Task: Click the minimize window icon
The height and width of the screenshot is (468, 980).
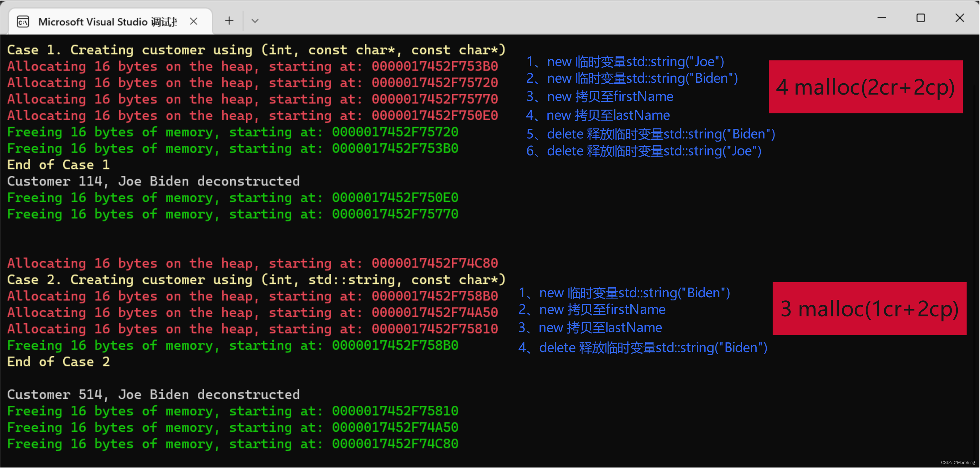Action: click(882, 18)
